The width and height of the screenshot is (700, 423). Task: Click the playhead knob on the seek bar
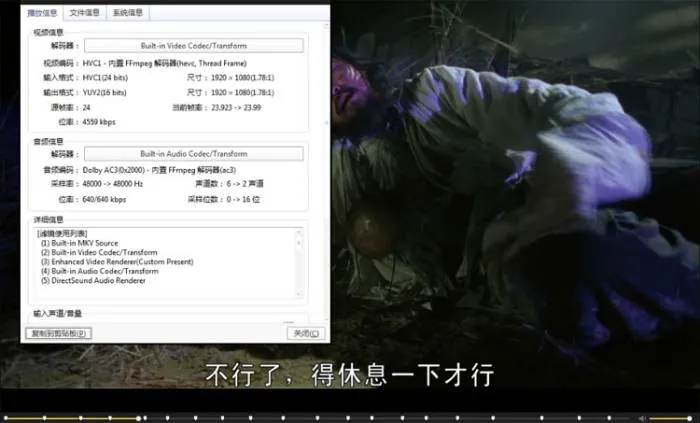click(139, 418)
